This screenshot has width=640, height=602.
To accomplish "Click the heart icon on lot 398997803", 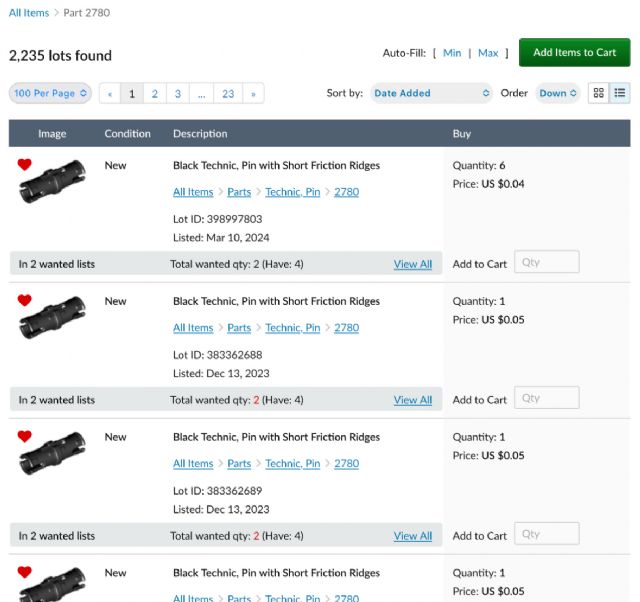I will tap(25, 165).
